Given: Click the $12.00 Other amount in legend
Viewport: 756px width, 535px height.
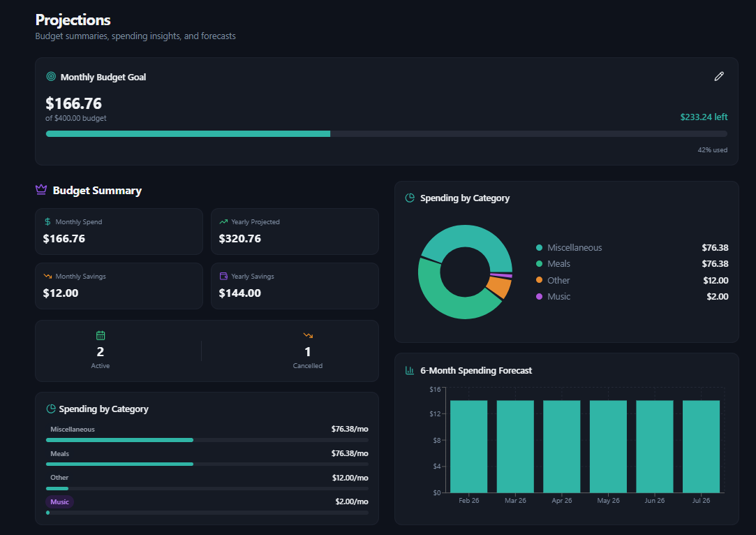Looking at the screenshot, I should (x=716, y=280).
